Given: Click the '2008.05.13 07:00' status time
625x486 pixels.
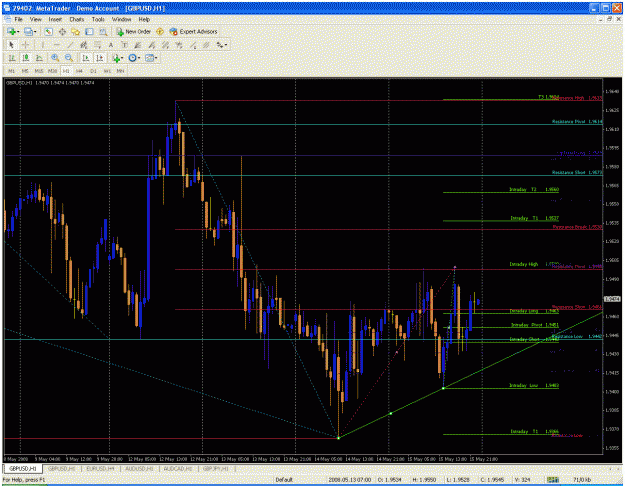Looking at the screenshot, I should click(350, 480).
